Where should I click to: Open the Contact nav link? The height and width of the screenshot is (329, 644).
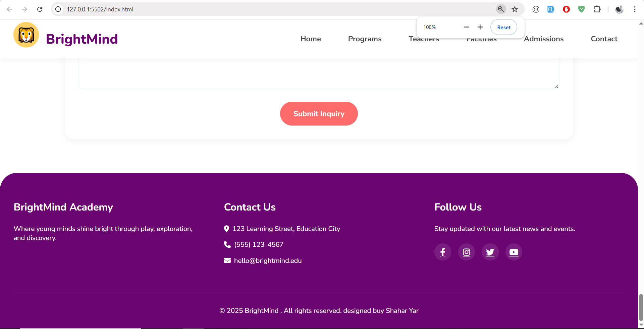604,39
